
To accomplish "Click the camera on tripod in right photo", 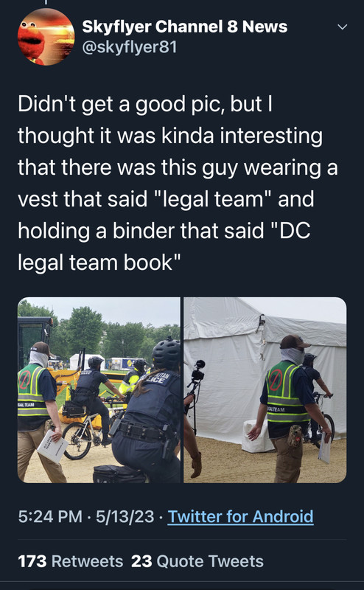I will 197,370.
